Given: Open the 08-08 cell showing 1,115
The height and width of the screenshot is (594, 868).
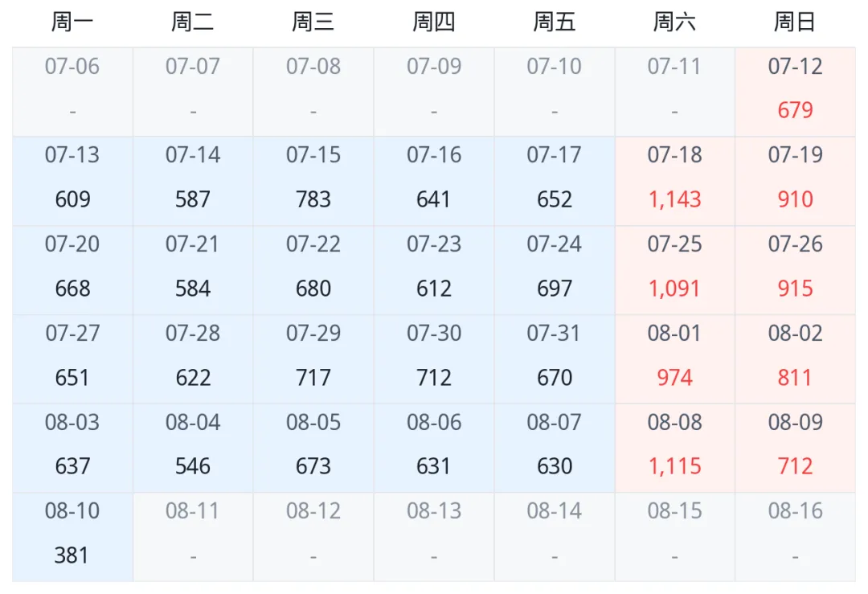Looking at the screenshot, I should 675,448.
